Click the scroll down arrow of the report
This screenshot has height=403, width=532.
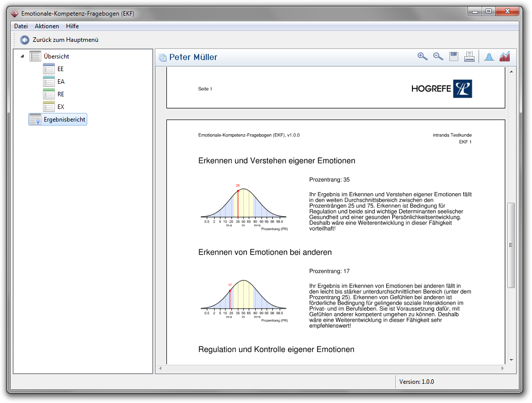click(x=511, y=360)
